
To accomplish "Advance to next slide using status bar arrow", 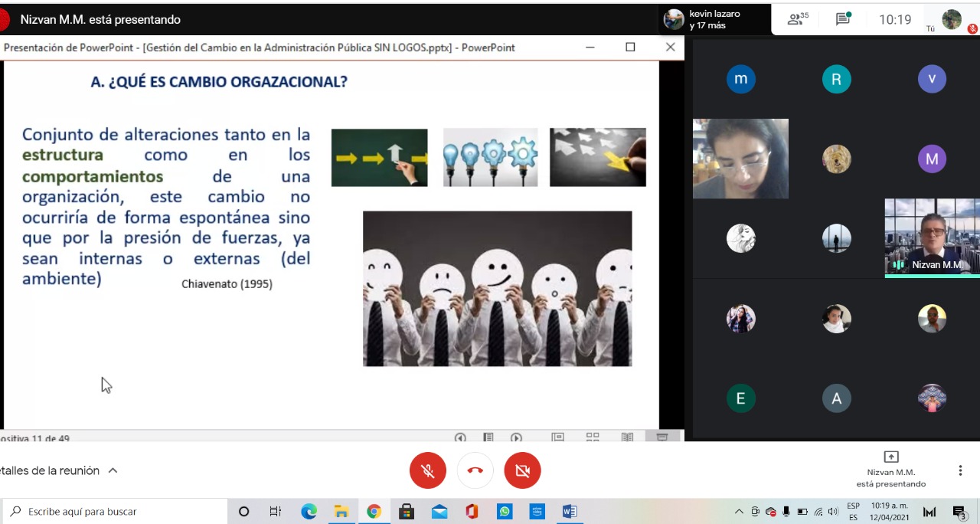I will coord(516,437).
